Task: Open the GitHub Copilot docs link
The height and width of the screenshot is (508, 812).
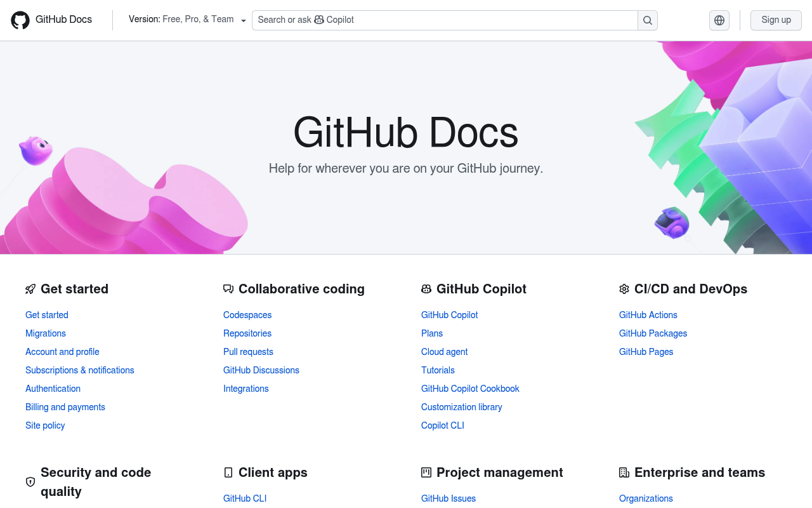Action: click(450, 315)
